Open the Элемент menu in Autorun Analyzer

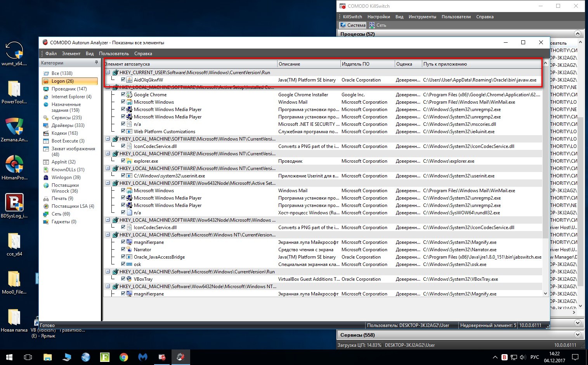pyautogui.click(x=71, y=54)
